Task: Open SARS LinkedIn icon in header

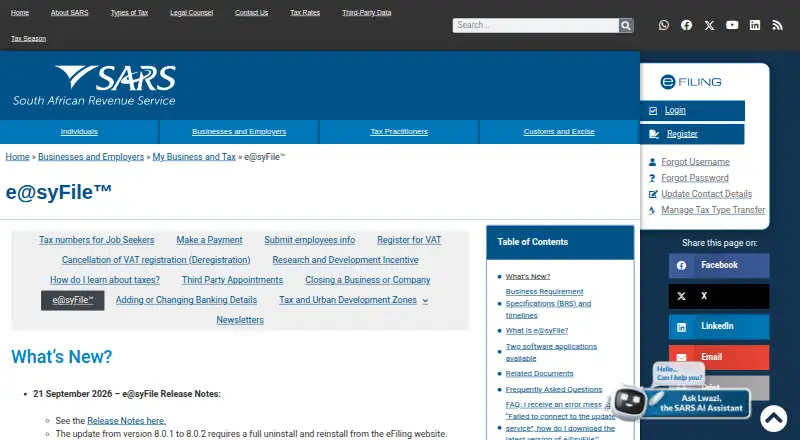Action: [x=755, y=25]
